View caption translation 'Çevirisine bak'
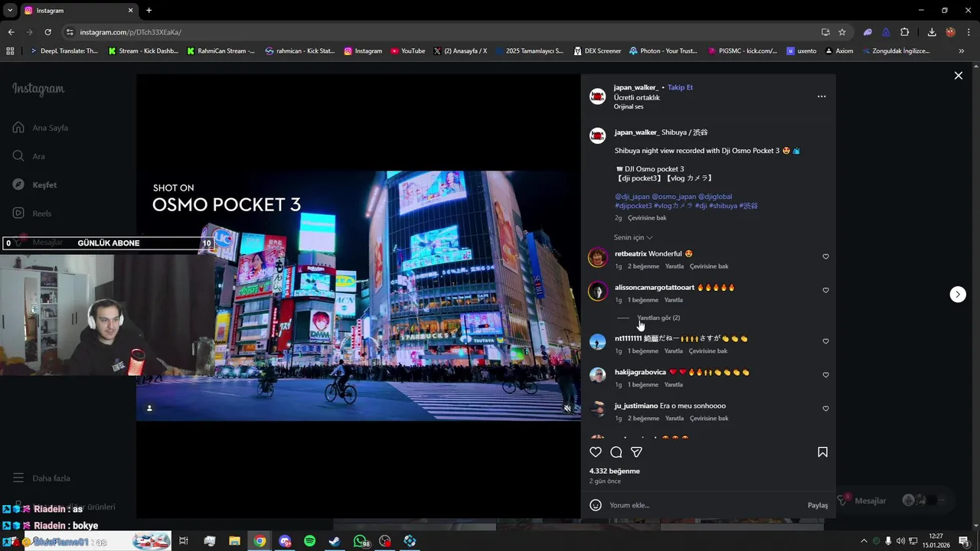Screen dimensions: 980x551 click(647, 218)
